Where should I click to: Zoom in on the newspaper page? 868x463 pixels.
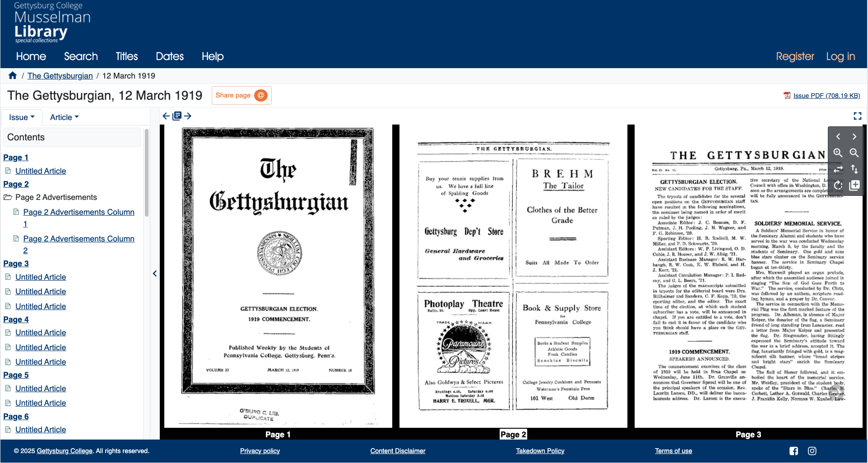pyautogui.click(x=838, y=153)
